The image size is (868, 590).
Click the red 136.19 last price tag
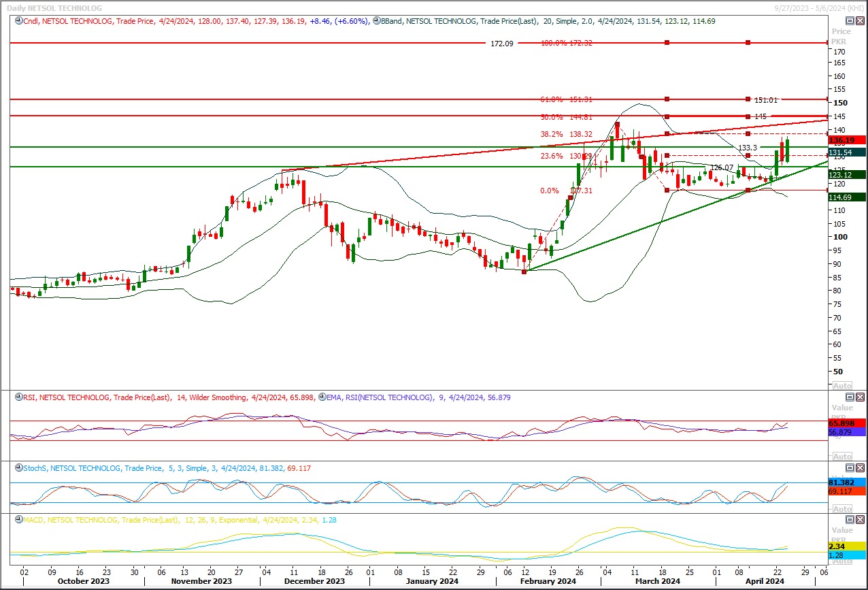(841, 140)
